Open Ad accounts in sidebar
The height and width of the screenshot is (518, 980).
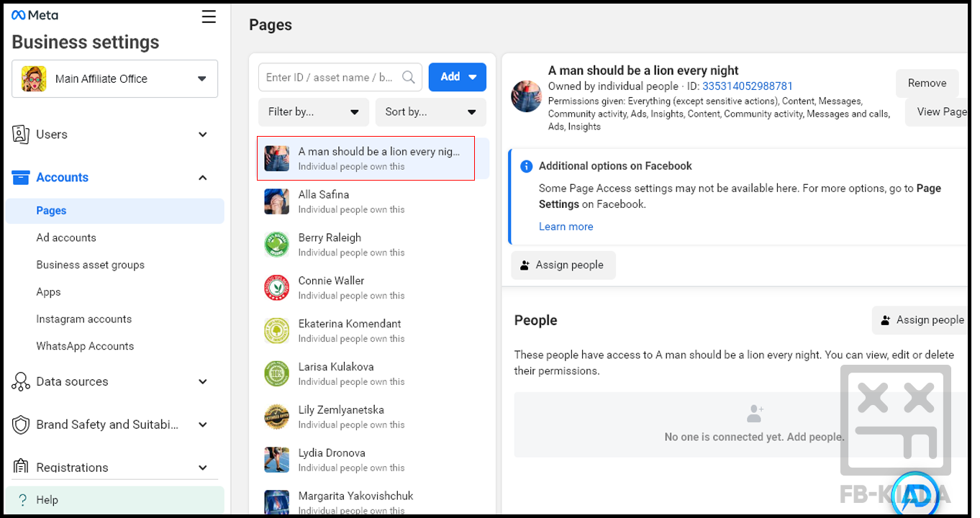pos(66,237)
